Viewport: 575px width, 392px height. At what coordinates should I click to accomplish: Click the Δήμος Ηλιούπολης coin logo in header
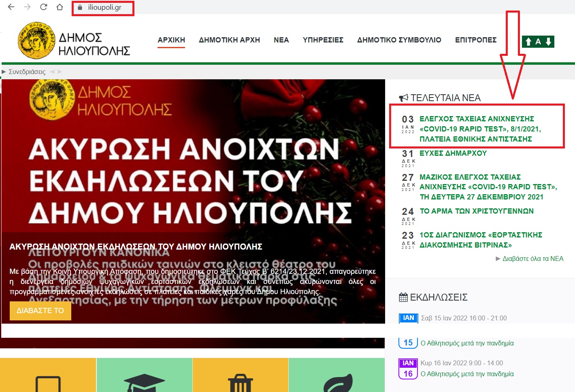coord(36,40)
